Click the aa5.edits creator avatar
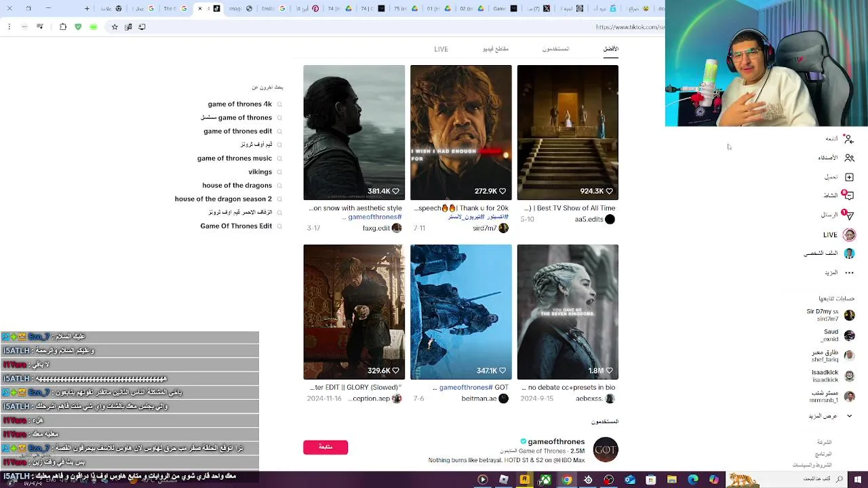 (x=610, y=219)
